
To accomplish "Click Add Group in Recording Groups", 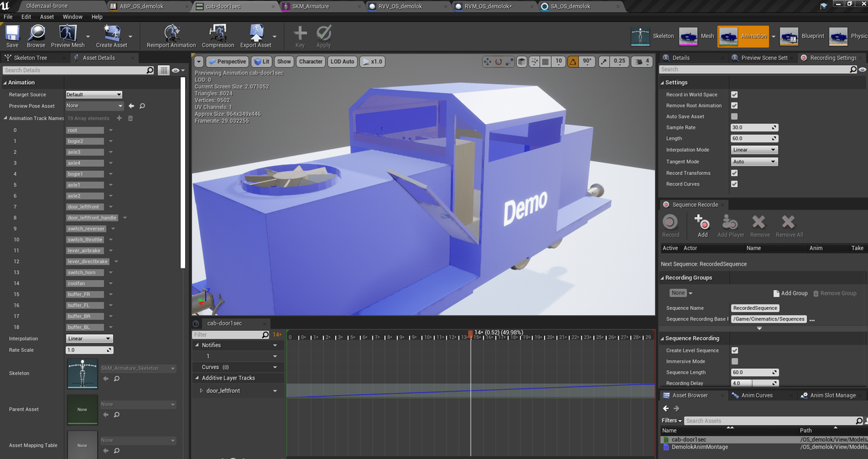I will click(790, 294).
